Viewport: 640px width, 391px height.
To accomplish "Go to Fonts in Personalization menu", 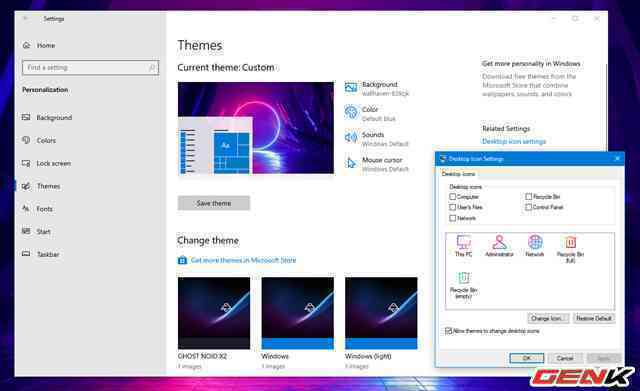I will [x=44, y=209].
